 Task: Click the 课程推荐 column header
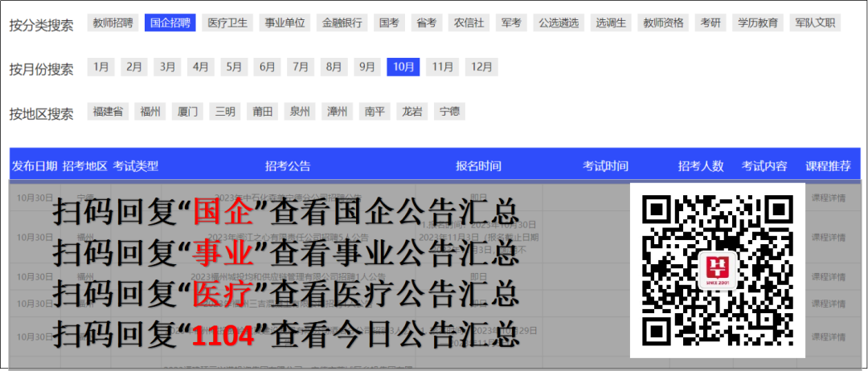point(828,166)
